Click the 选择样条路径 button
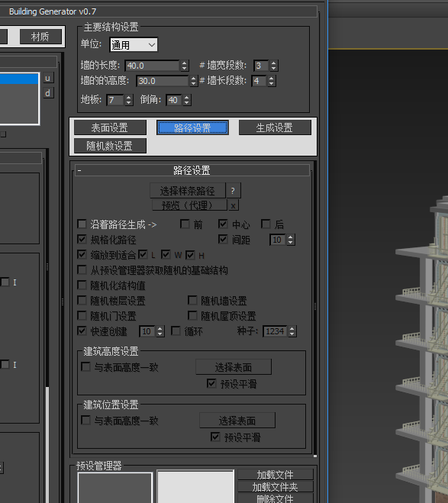Screen dimensions: 448x503 (x=188, y=191)
